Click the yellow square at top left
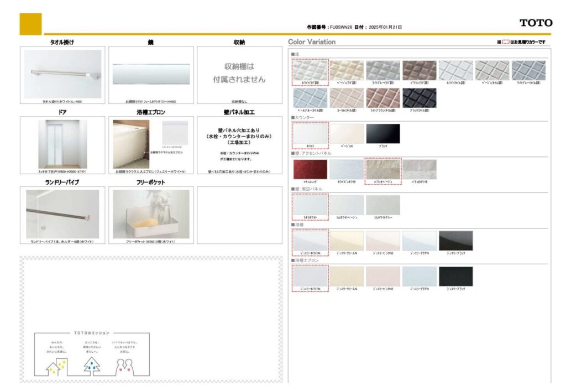 30,24
